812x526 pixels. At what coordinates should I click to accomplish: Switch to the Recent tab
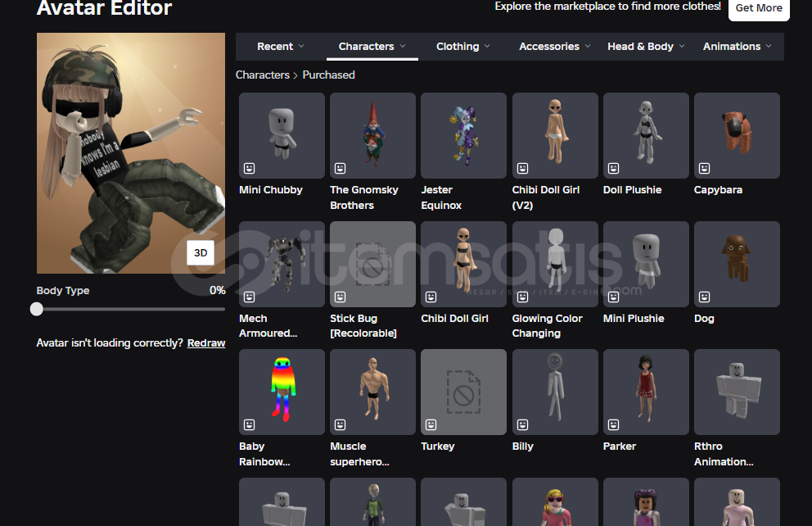pyautogui.click(x=281, y=47)
